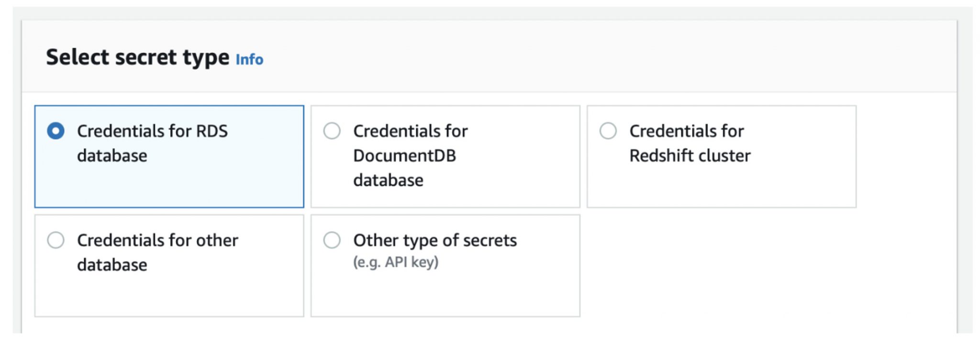Open the Info help link
980x355 pixels.
point(249,60)
